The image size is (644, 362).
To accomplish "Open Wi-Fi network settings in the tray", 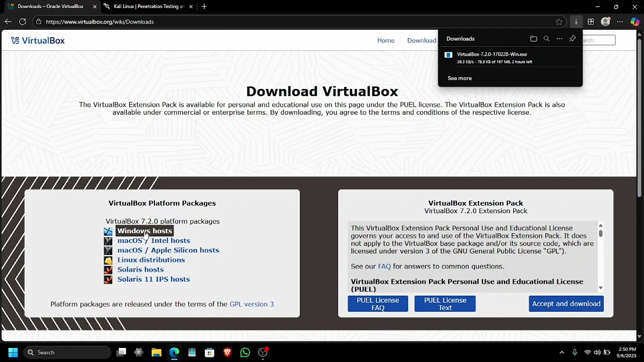I will (587, 352).
